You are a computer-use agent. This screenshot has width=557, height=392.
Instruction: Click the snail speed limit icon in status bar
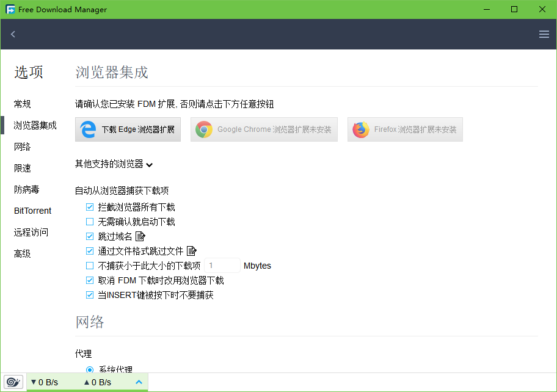tap(13, 382)
